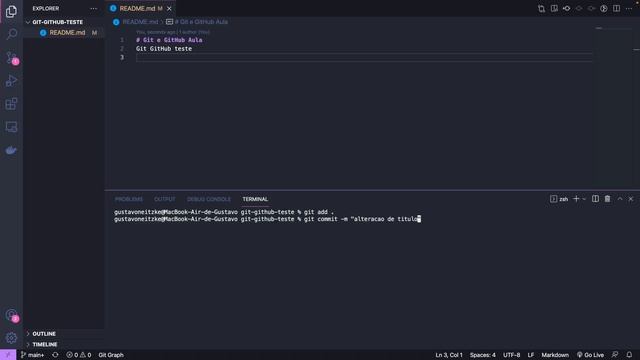The image size is (640, 360).
Task: Click the heading on editor line 1
Action: tap(169, 40)
